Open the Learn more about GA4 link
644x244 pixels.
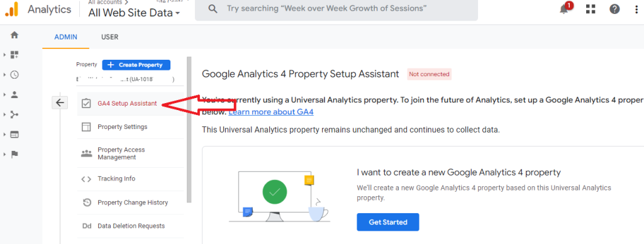coord(271,112)
